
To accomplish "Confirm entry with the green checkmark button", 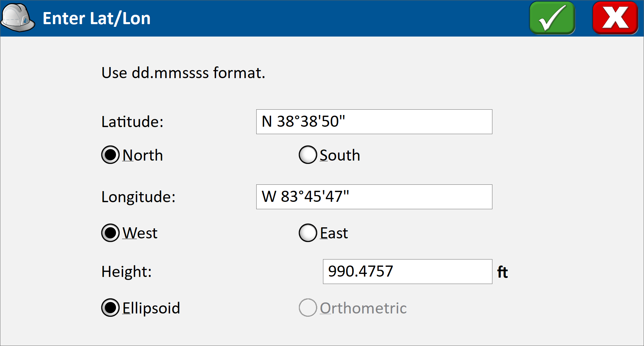I will pyautogui.click(x=552, y=18).
